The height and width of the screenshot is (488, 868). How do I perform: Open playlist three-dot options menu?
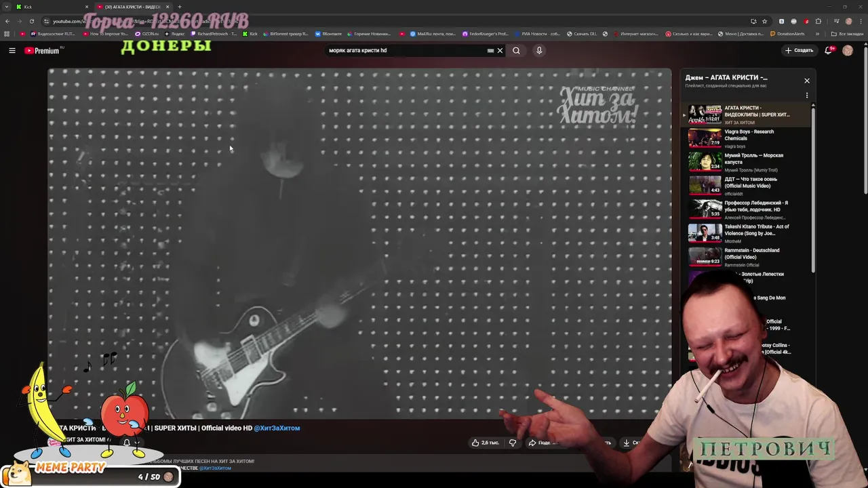(807, 96)
